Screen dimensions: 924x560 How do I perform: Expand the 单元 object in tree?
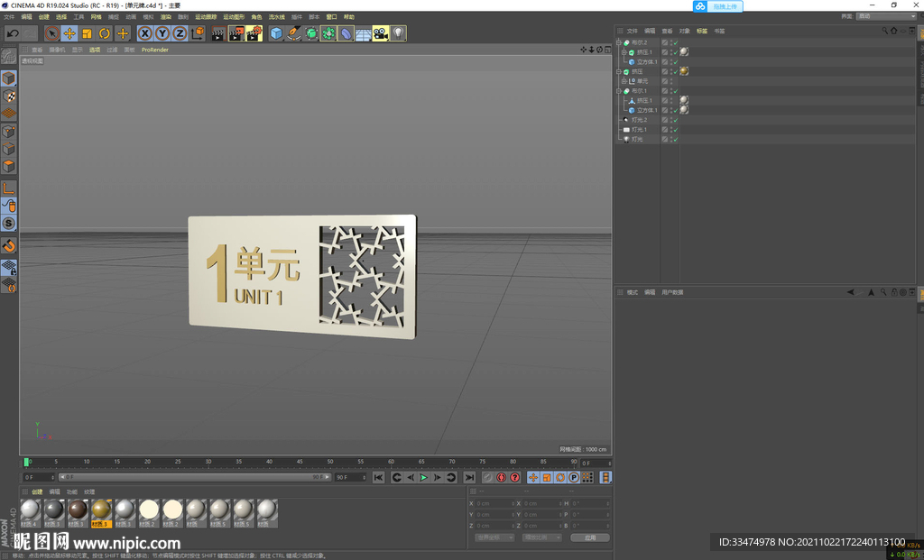click(624, 81)
